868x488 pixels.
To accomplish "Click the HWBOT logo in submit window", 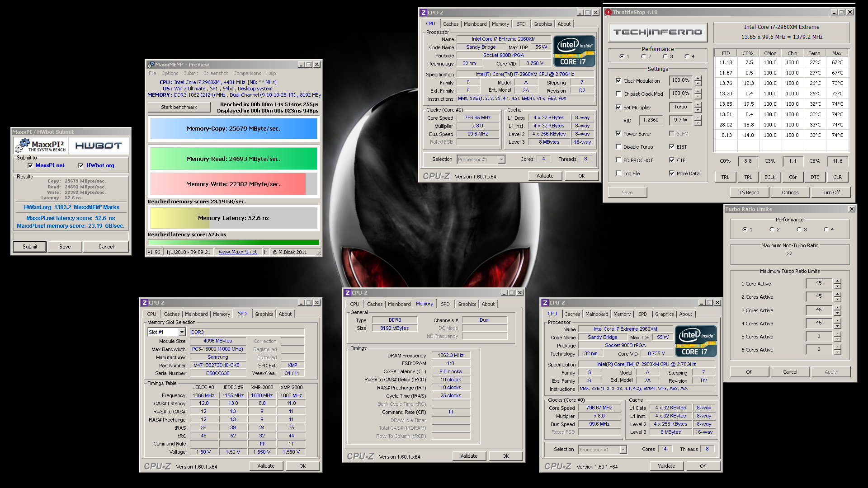I will (x=99, y=146).
